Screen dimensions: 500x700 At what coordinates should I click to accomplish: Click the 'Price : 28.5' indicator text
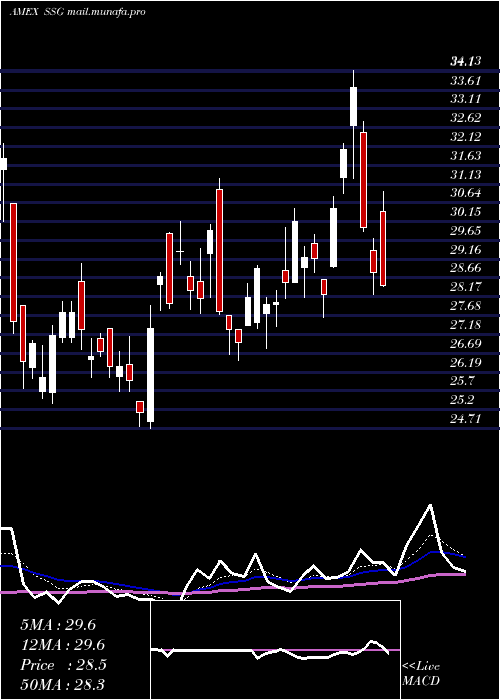point(63,665)
